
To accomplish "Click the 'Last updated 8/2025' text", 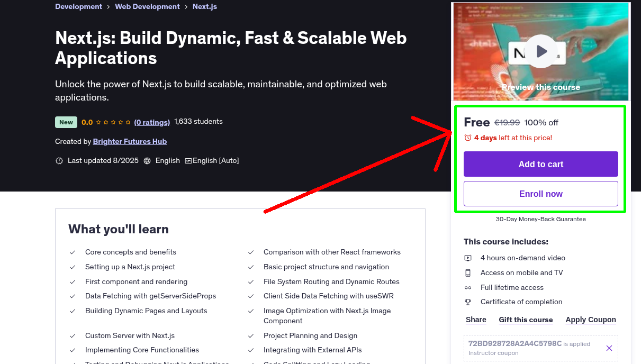I will (x=103, y=161).
